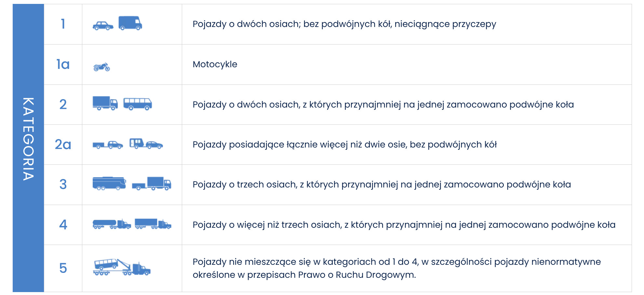Image resolution: width=644 pixels, height=295 pixels.
Task: Click the car with flat trailer icon
Action: tap(108, 145)
